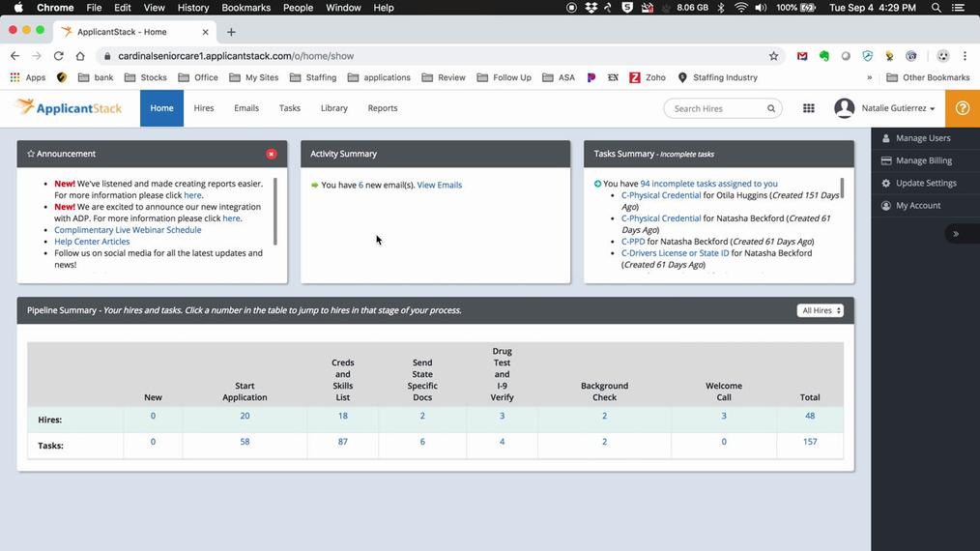Open Complimentary Live Webinar Schedule link
The image size is (980, 551).
tap(128, 230)
